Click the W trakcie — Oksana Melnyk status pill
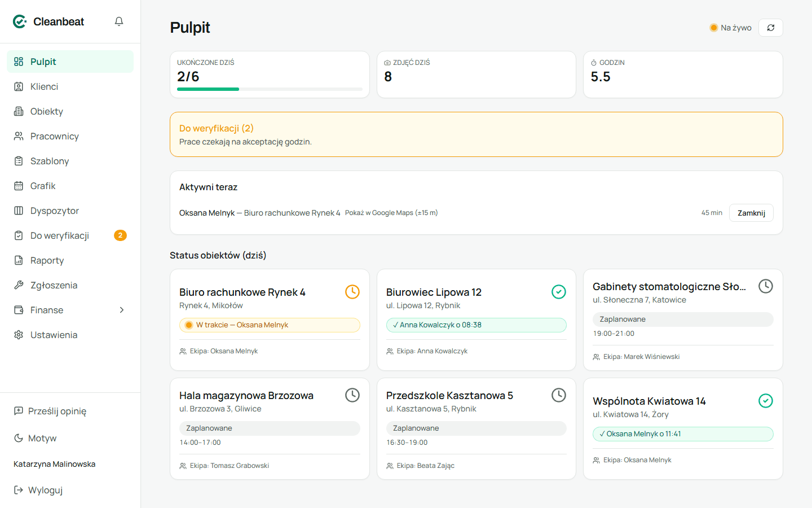Screen dimensions: 812x508 270,325
